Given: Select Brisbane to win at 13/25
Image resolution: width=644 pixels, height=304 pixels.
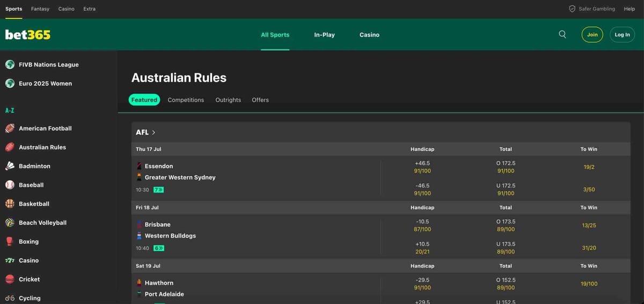Looking at the screenshot, I should click(x=589, y=225).
